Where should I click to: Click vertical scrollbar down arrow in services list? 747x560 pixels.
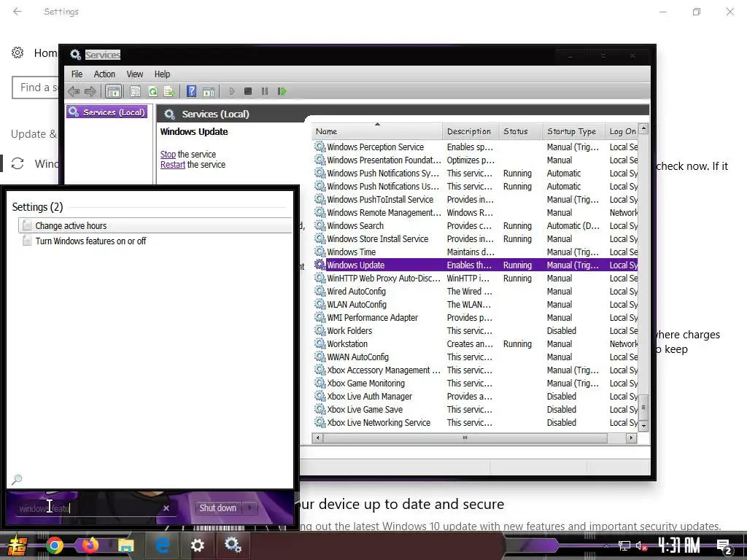(x=643, y=426)
